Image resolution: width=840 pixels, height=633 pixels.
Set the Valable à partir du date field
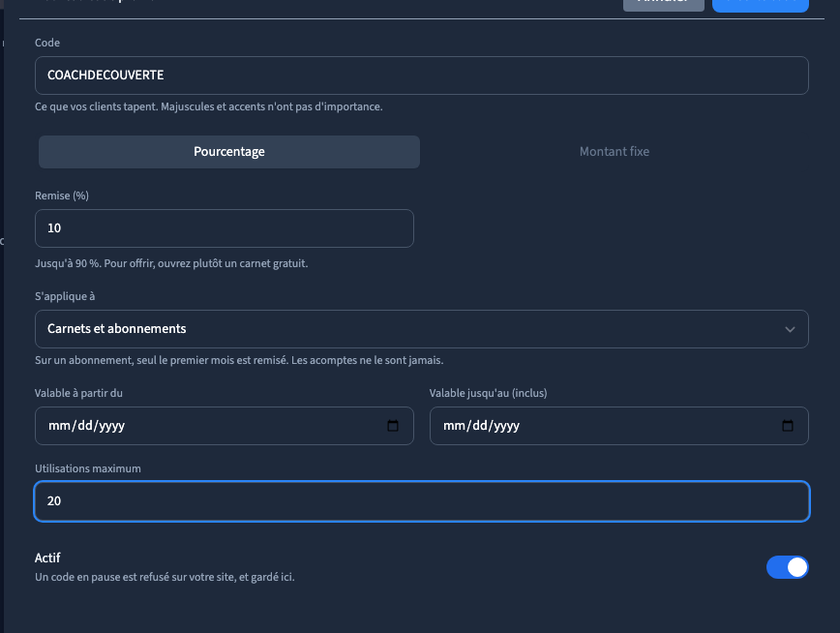225,426
